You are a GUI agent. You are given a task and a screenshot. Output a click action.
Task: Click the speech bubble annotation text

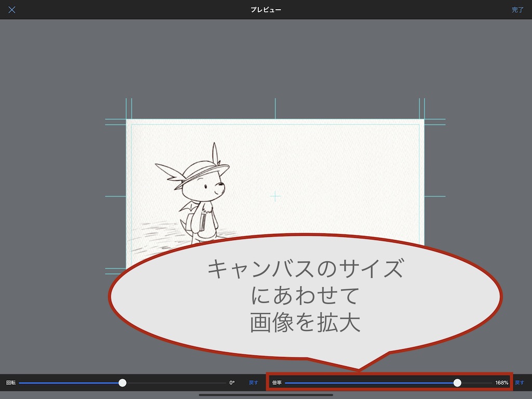click(x=304, y=296)
